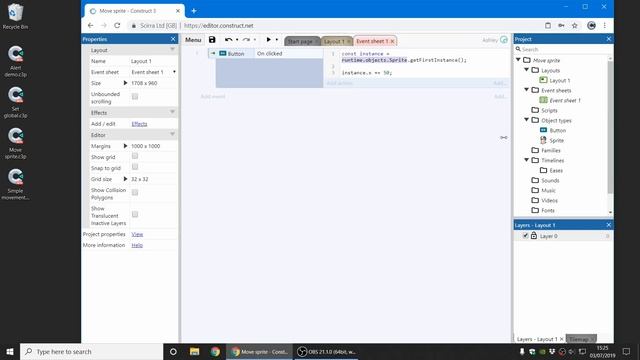The image size is (640, 360).
Task: Close the Event sheet 1 tab
Action: 393,41
